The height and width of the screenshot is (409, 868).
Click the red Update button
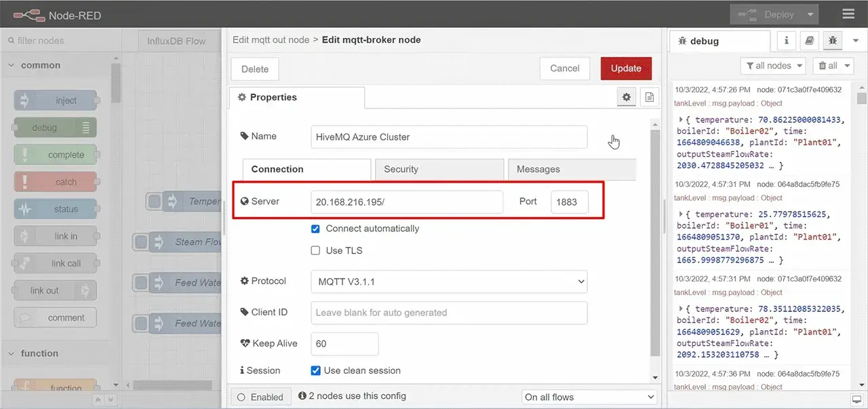(626, 69)
